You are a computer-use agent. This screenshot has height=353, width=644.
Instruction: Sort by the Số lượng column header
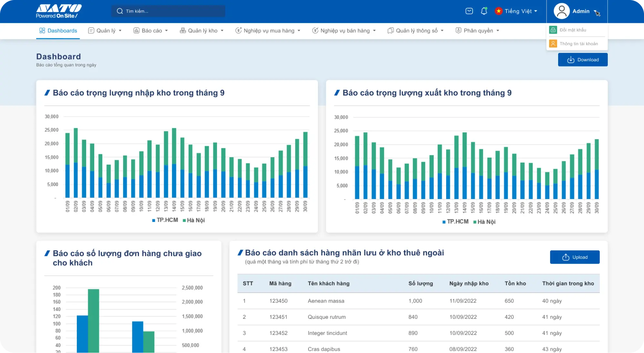421,283
